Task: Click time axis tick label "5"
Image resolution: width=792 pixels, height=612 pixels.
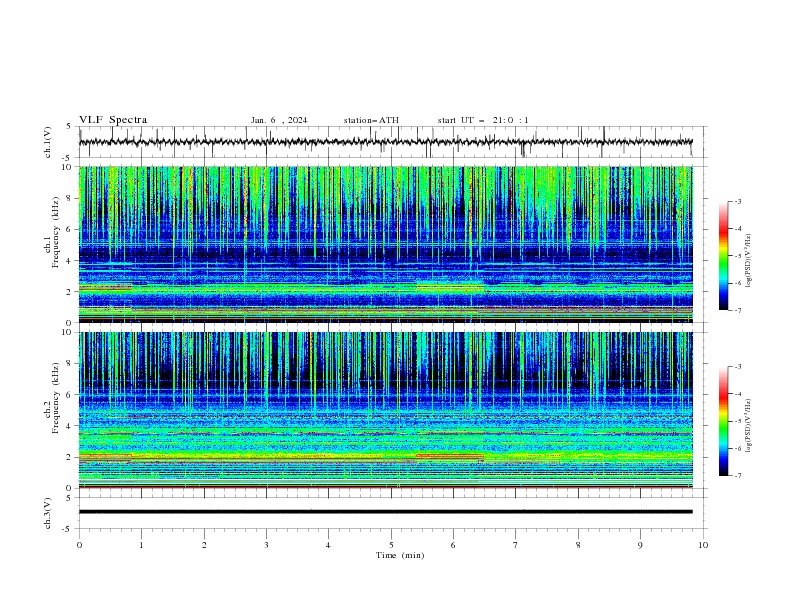Action: pyautogui.click(x=391, y=545)
